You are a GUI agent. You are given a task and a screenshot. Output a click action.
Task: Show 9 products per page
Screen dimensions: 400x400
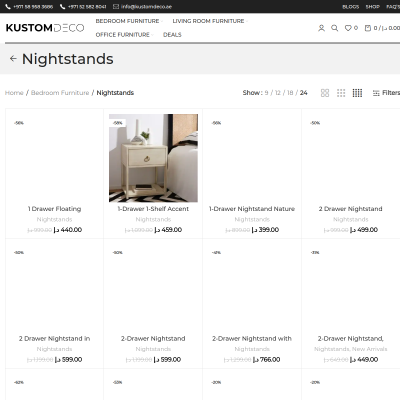coord(266,93)
